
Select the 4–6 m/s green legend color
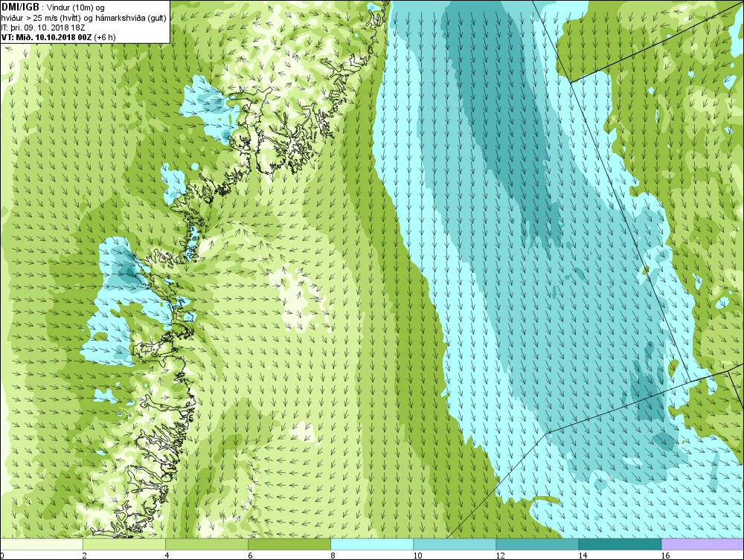pos(207,544)
